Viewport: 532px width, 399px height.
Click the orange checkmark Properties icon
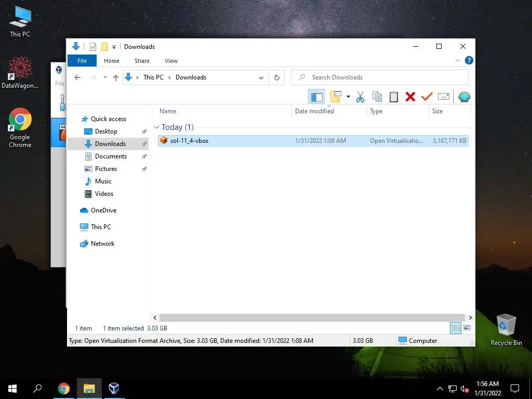click(427, 97)
